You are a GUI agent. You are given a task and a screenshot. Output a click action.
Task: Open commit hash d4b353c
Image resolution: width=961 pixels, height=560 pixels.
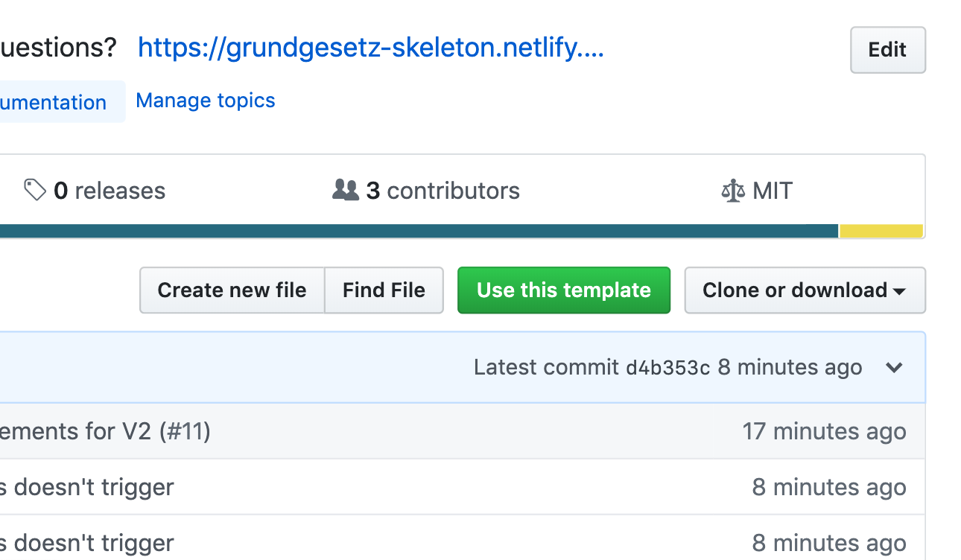tap(667, 368)
